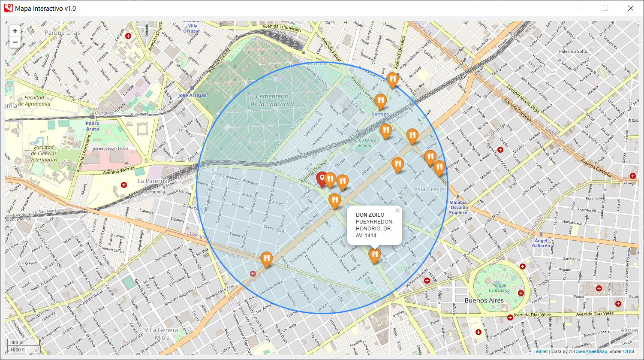
Task: Click the hospital icon below Potosí near Gascón
Action: [x=618, y=303]
